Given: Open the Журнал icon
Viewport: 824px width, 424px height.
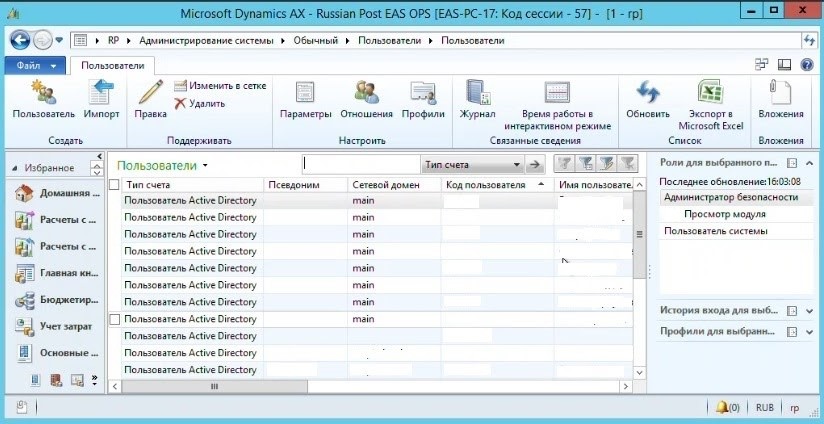Looking at the screenshot, I should pos(477,99).
